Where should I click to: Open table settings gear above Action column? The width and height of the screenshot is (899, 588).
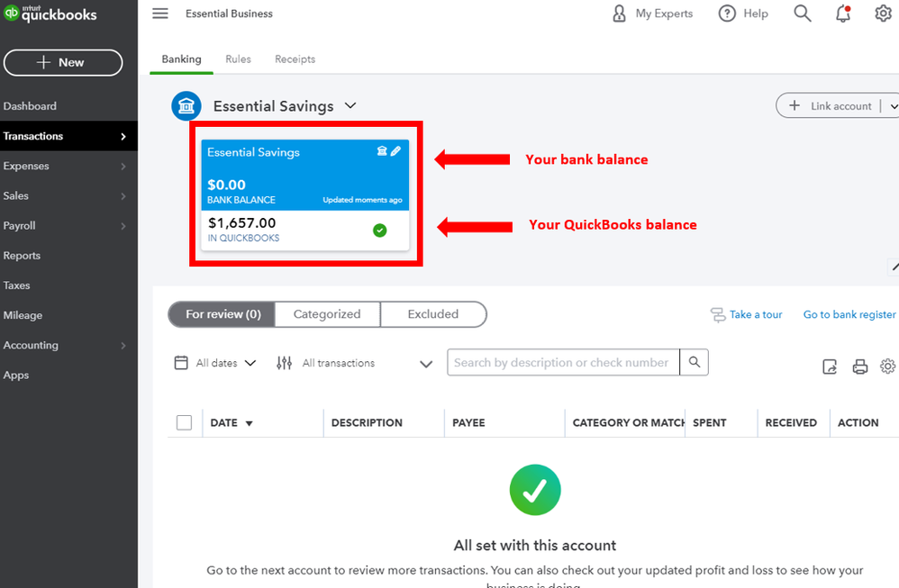point(888,366)
